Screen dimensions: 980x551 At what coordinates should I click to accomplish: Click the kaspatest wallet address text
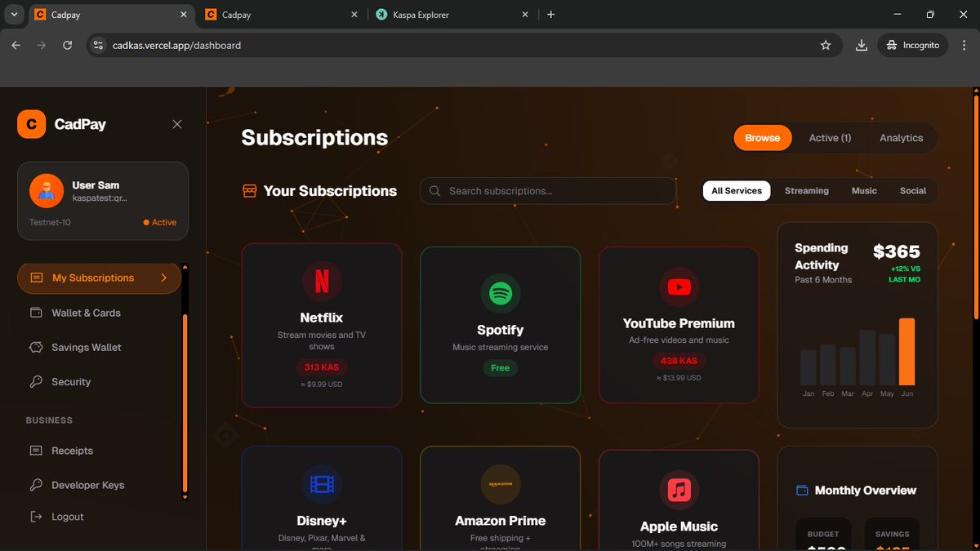(x=100, y=198)
